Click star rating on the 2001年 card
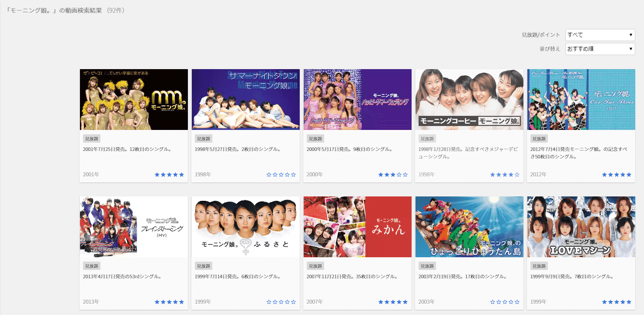This screenshot has height=315, width=644. [x=170, y=175]
